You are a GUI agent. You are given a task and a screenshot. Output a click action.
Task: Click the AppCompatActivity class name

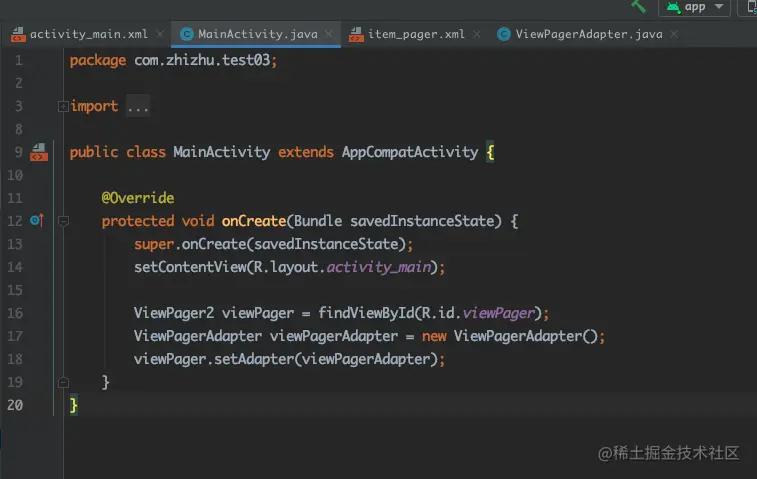tap(410, 153)
